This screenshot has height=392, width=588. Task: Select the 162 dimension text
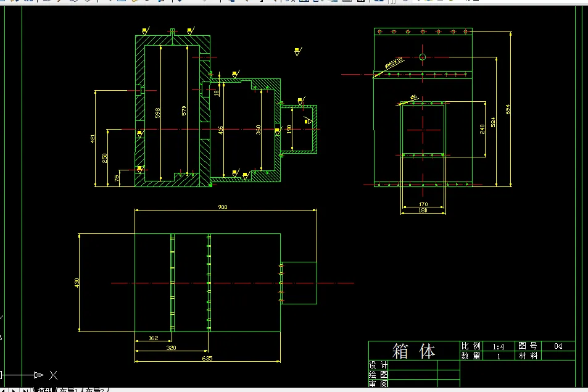[154, 338]
